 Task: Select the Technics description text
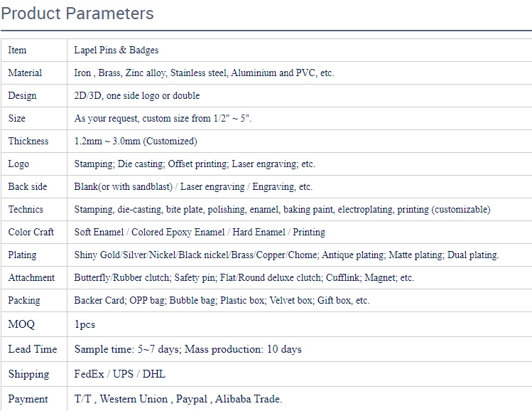tap(282, 210)
